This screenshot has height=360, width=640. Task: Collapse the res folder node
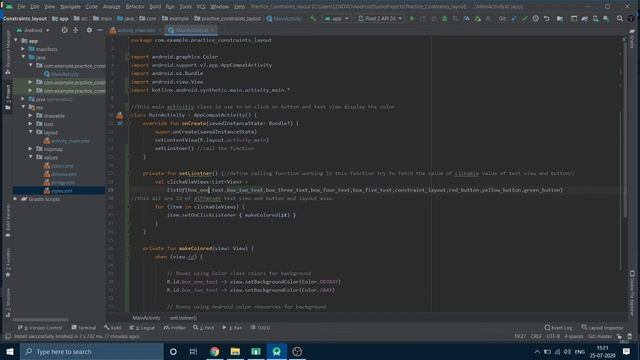pyautogui.click(x=23, y=107)
